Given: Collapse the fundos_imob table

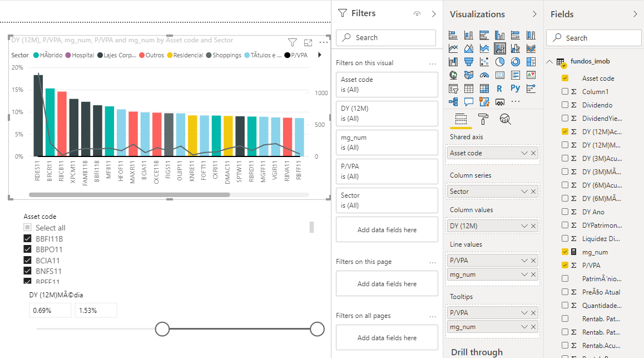Looking at the screenshot, I should pyautogui.click(x=549, y=62).
